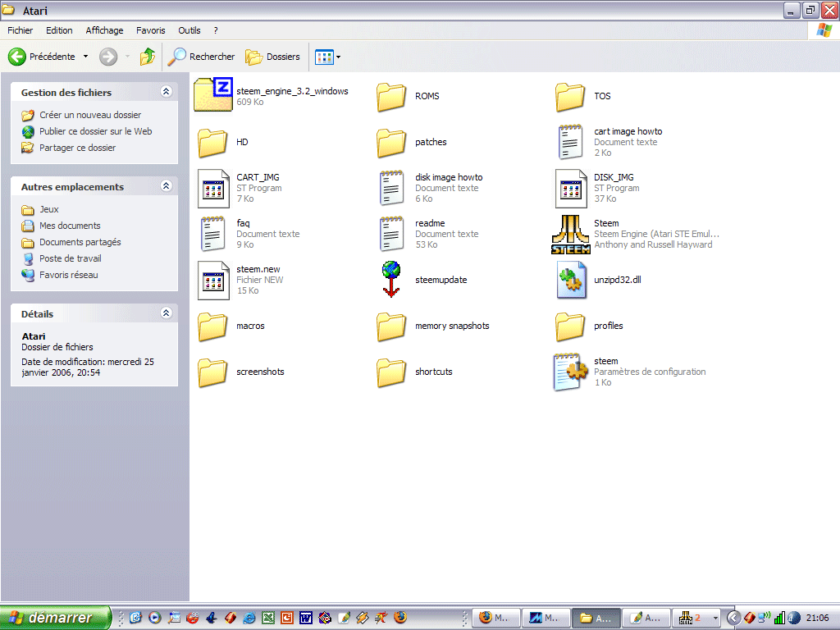The width and height of the screenshot is (840, 630).
Task: Open the Favoris menu
Action: click(x=151, y=30)
